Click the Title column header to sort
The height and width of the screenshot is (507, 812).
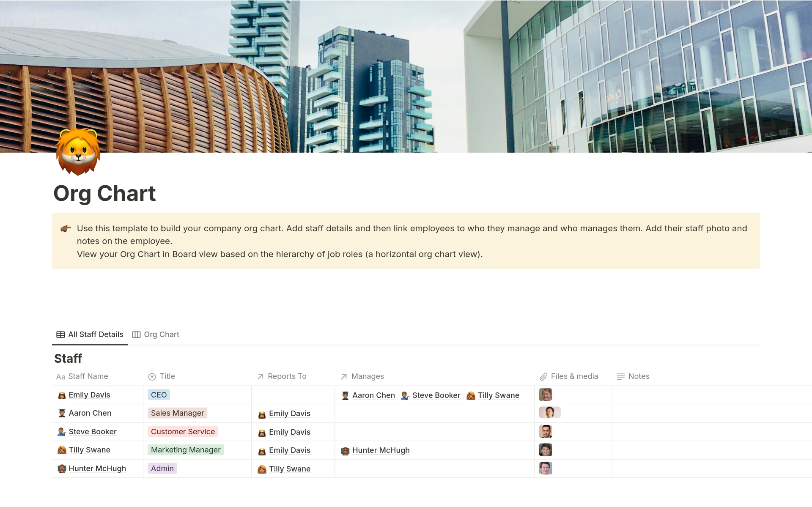[167, 376]
